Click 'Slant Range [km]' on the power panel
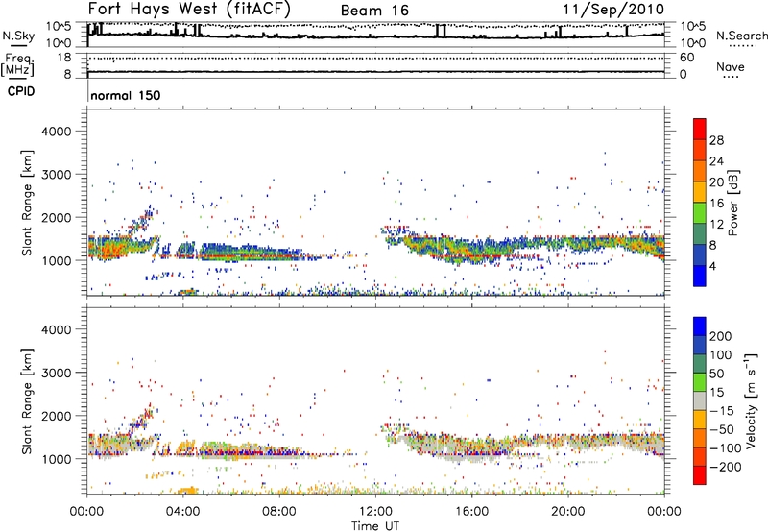The height and width of the screenshot is (532, 768). tap(28, 203)
